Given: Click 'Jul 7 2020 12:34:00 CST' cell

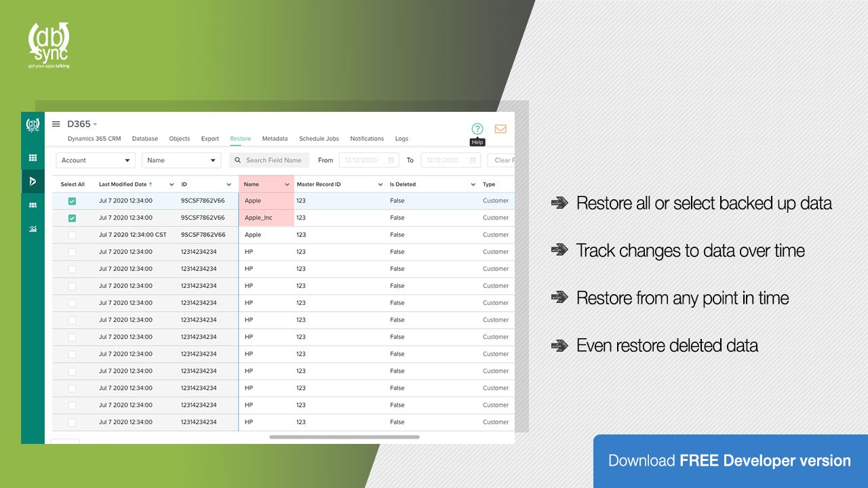Looking at the screenshot, I should click(133, 235).
